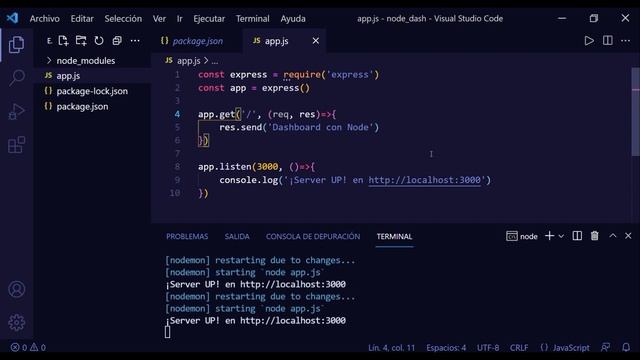
Task: Close the terminal panel
Action: [x=628, y=236]
